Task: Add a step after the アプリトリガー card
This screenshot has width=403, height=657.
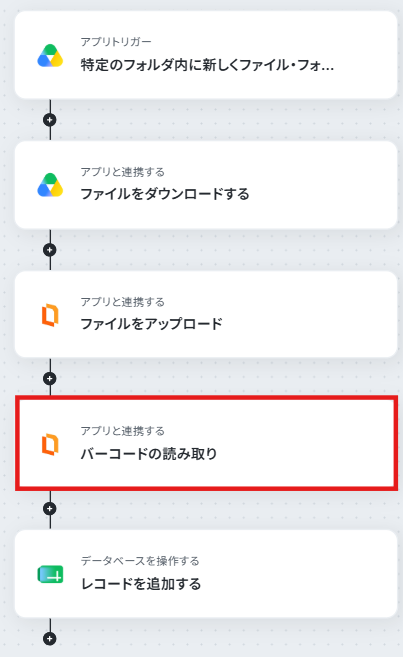Action: pyautogui.click(x=50, y=120)
